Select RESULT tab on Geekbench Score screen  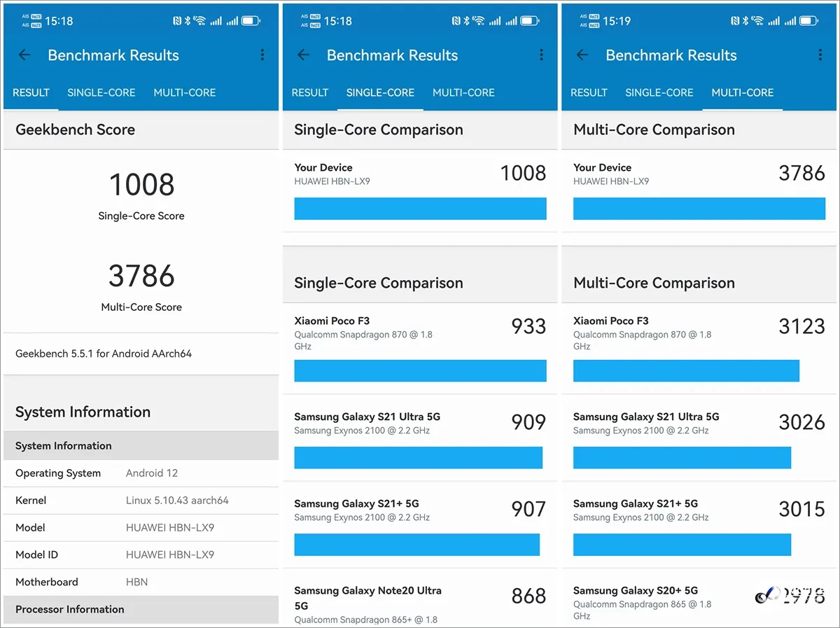31,92
